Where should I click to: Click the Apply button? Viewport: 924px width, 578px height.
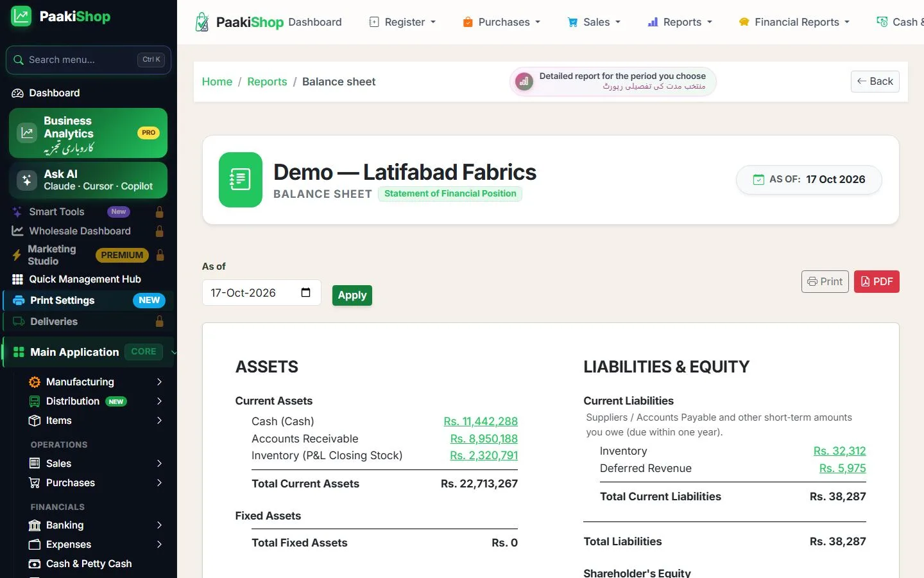[352, 295]
